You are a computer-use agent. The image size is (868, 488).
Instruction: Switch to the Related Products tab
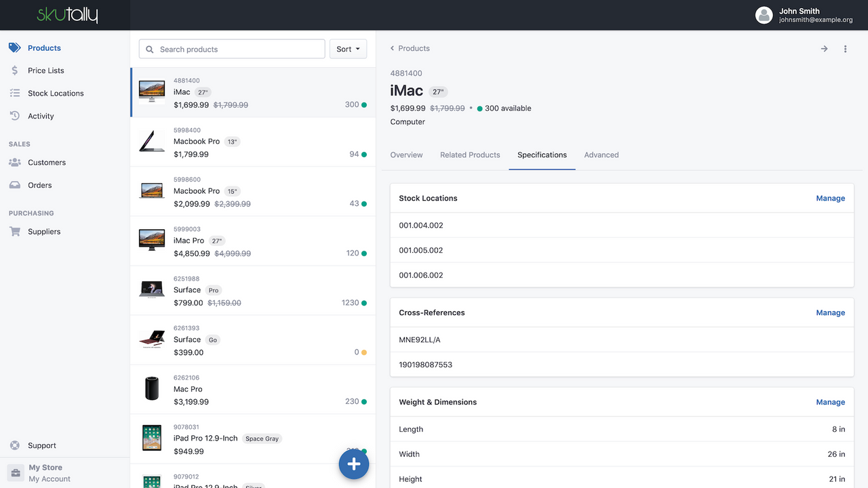coord(470,155)
